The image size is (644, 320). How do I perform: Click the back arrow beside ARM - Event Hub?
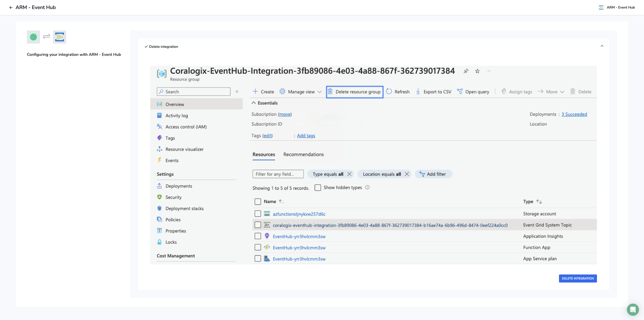click(11, 8)
